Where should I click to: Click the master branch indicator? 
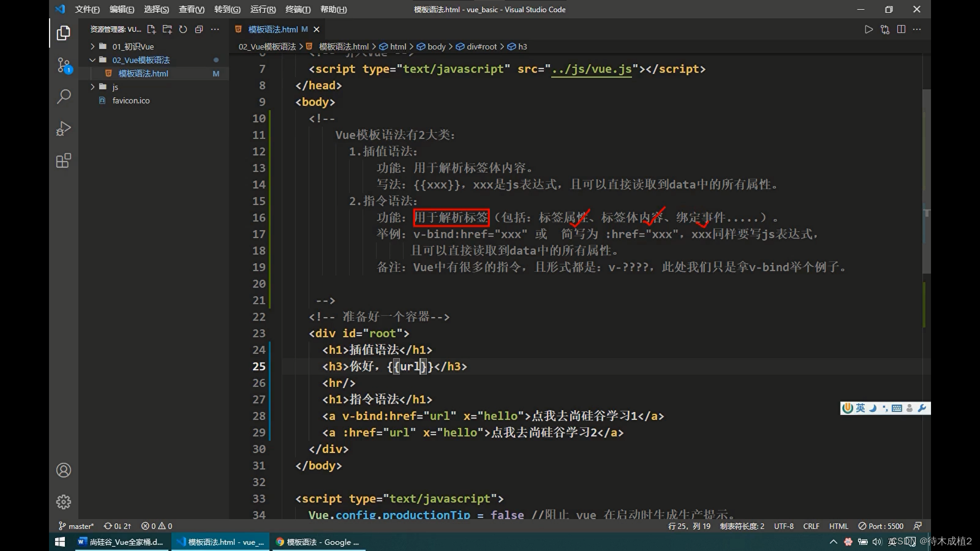click(76, 526)
